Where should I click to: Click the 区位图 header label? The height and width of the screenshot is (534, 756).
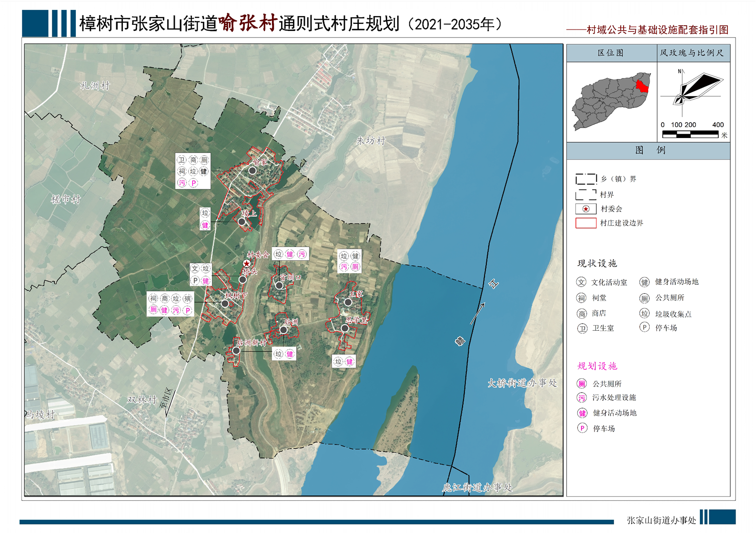coord(611,53)
